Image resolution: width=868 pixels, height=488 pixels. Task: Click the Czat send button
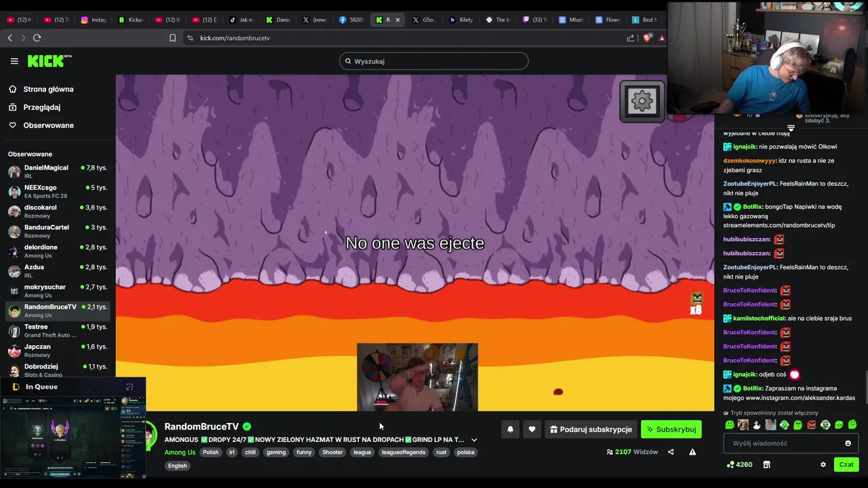(x=846, y=464)
